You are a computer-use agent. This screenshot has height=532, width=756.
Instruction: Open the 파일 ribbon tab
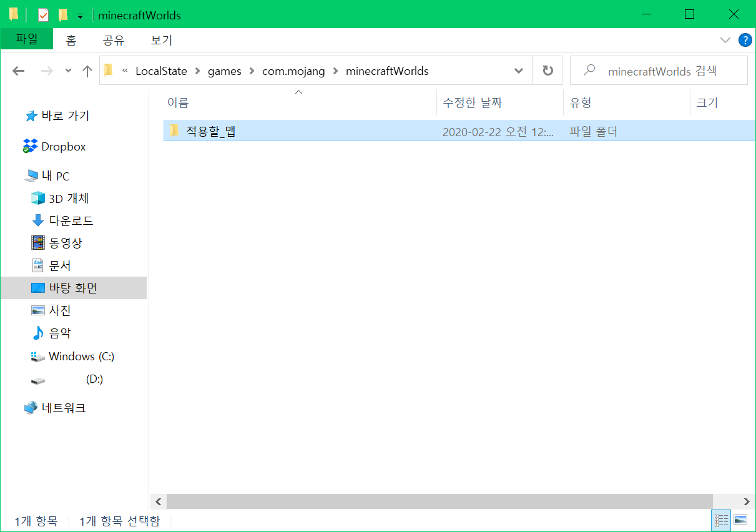(x=26, y=39)
